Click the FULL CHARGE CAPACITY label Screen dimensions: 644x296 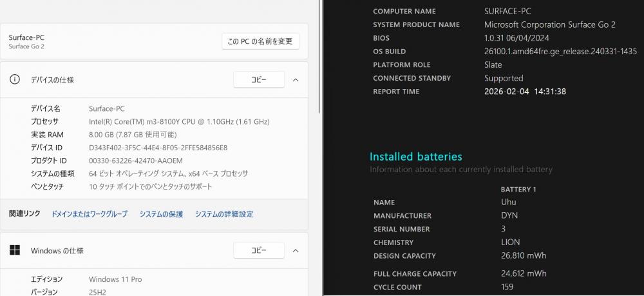[415, 274]
